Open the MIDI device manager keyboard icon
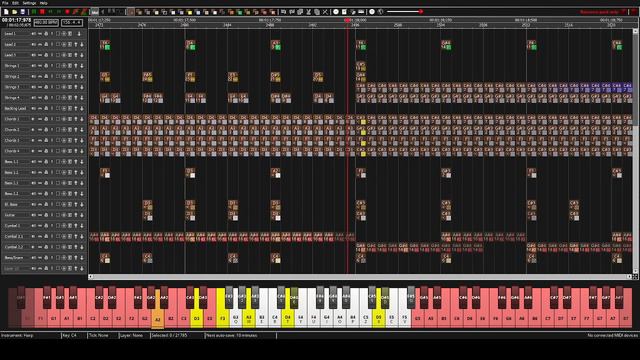Image resolution: width=640 pixels, height=360 pixels. tap(361, 12)
